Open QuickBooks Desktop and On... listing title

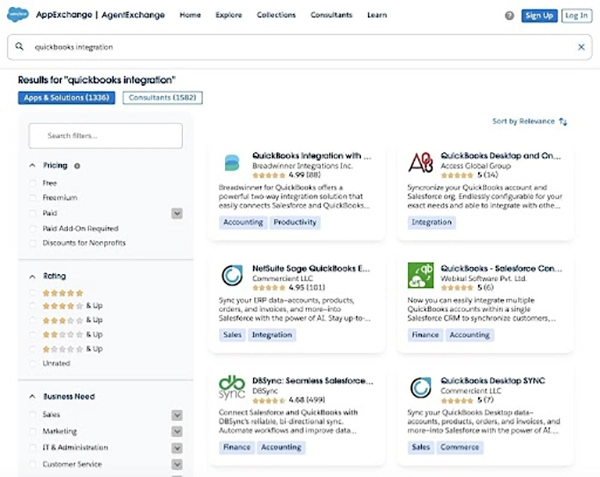click(x=501, y=156)
